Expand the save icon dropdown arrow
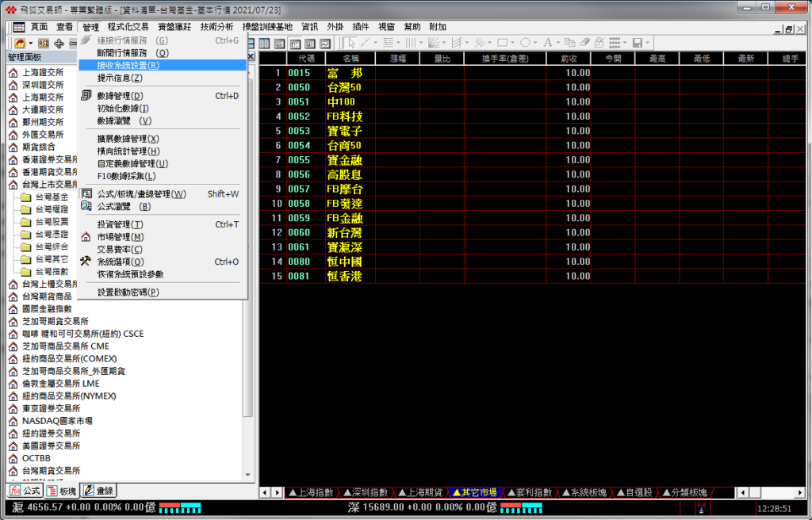Viewport: 812px width, 520px height. (648, 43)
